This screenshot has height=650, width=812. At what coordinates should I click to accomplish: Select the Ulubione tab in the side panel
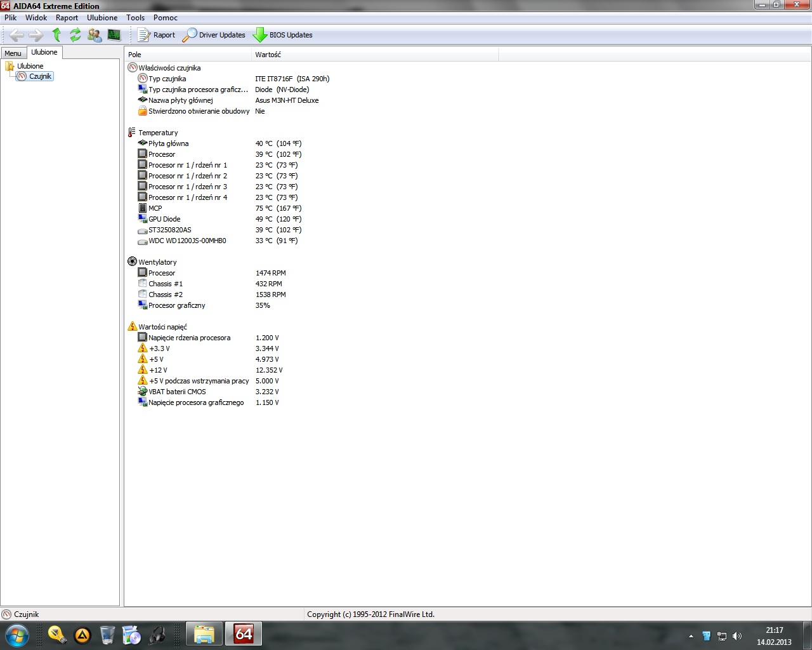[x=44, y=52]
